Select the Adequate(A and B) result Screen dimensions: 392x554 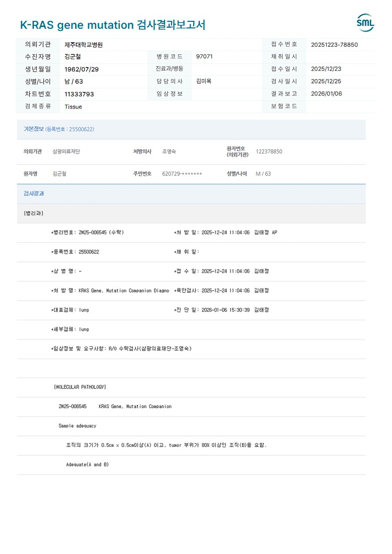coord(88,465)
